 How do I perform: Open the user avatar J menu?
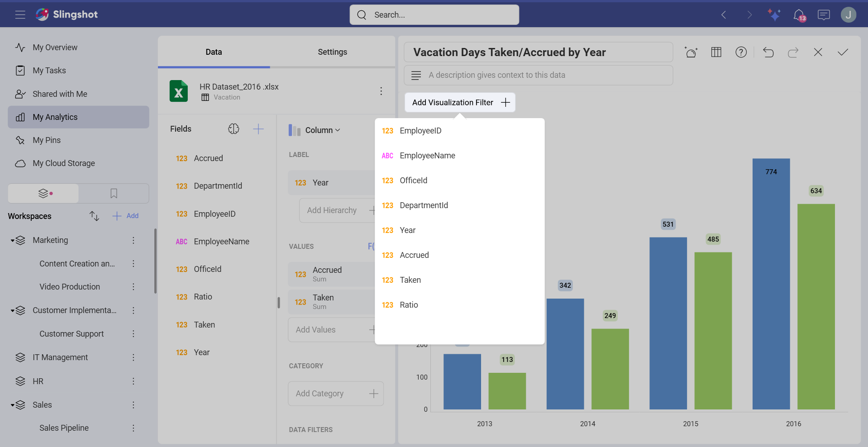849,15
